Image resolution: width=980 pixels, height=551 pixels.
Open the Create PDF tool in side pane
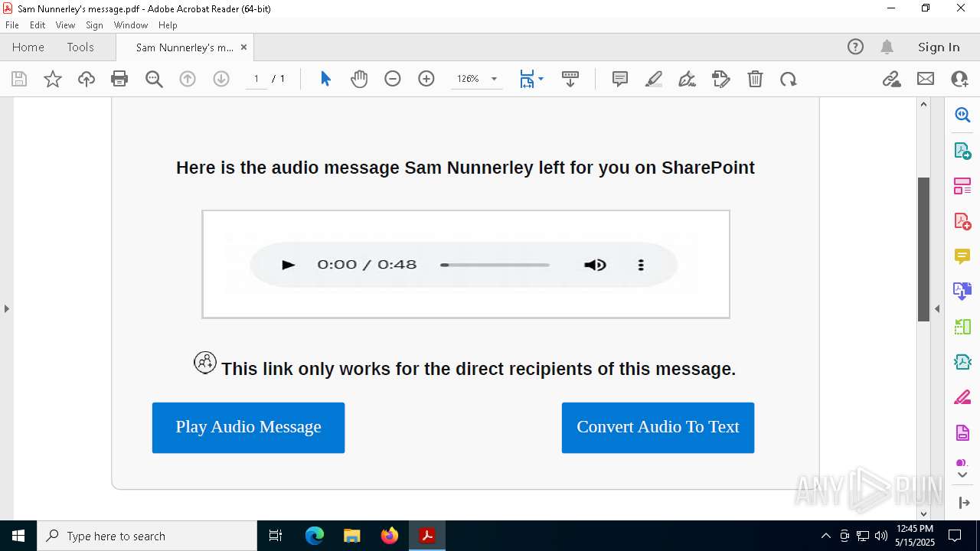pyautogui.click(x=962, y=221)
